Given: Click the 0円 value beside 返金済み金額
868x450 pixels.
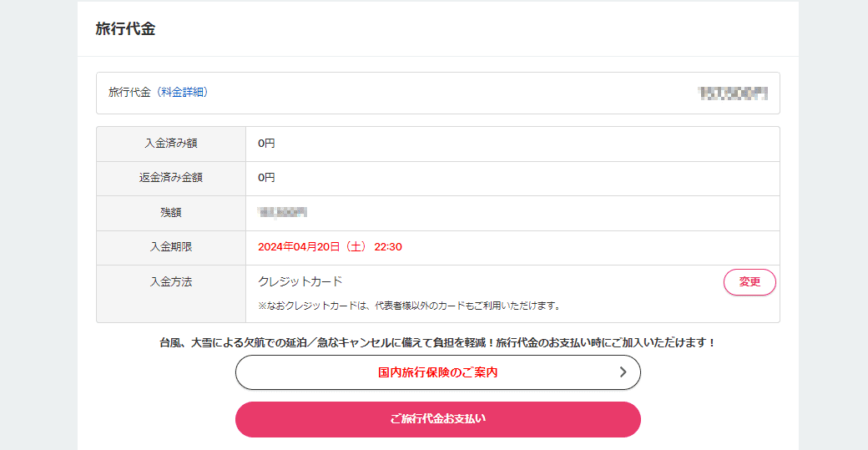Looking at the screenshot, I should [266, 178].
